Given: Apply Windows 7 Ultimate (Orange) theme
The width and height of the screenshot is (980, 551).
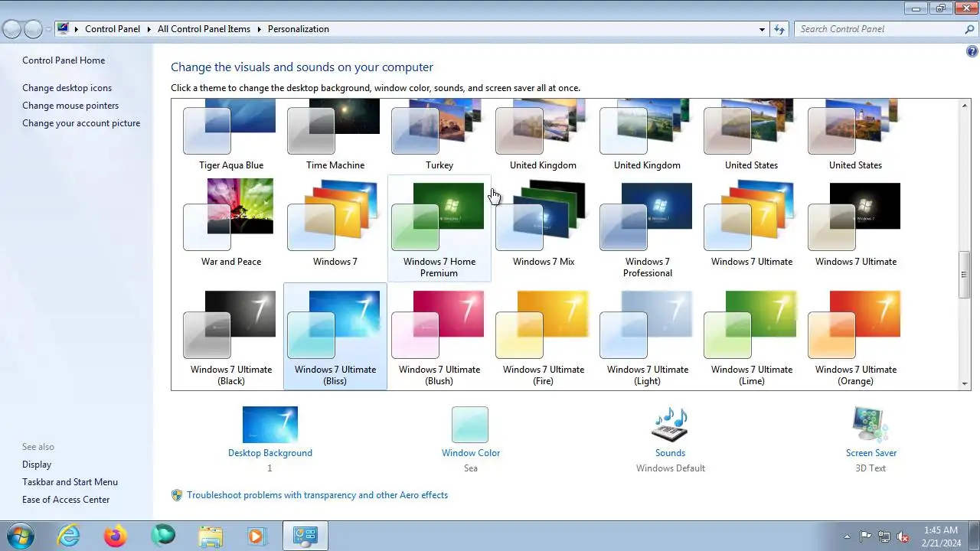Looking at the screenshot, I should point(856,337).
